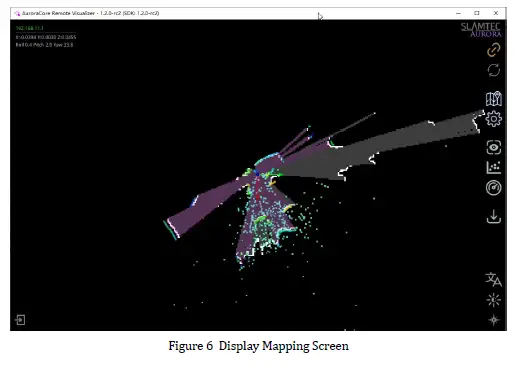Click the AuroraCore Remote Visualizer window title
523x372 pixels.
click(x=90, y=13)
